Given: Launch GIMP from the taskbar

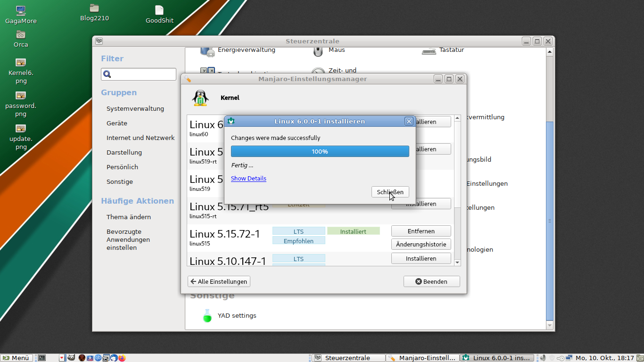Looking at the screenshot, I should pyautogui.click(x=71, y=358).
